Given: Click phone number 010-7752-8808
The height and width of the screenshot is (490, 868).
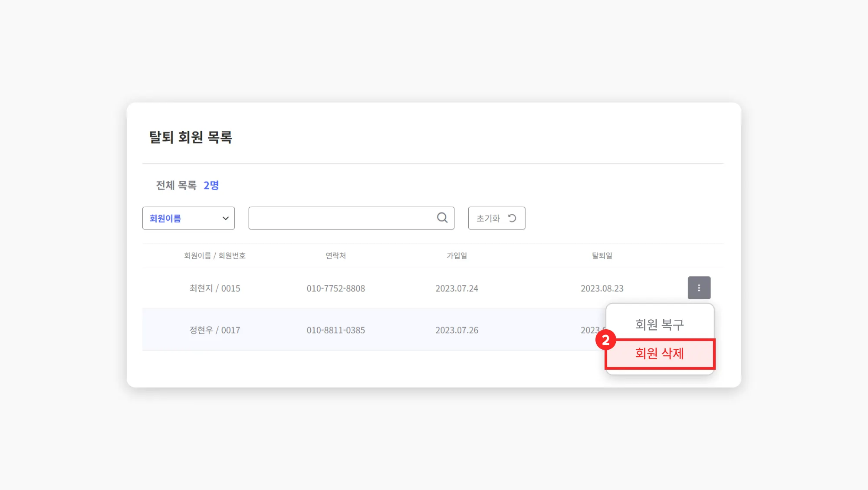Looking at the screenshot, I should point(335,288).
